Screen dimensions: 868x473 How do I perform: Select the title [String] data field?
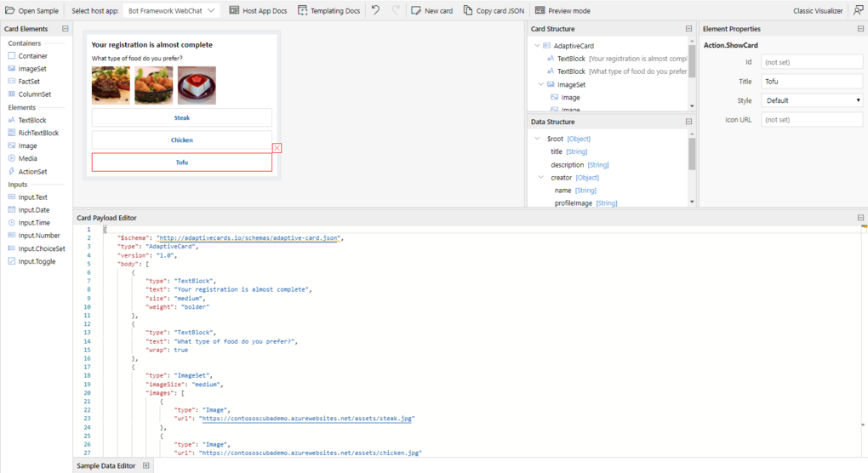568,151
